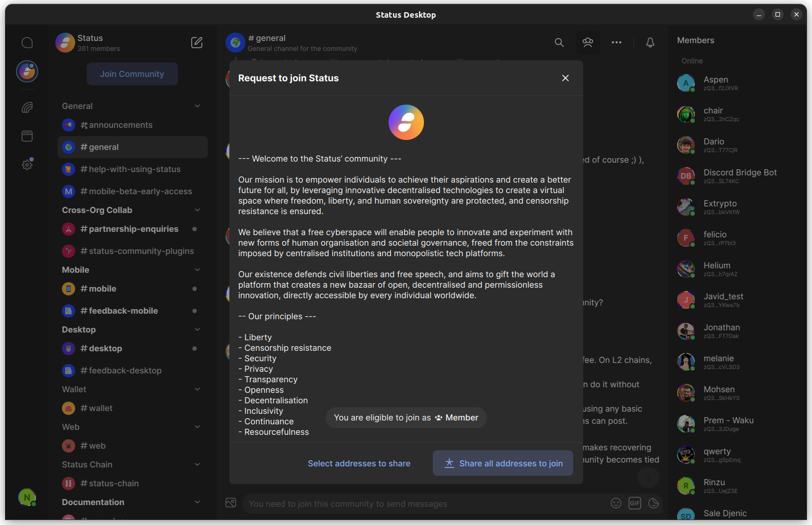Open the GIF picker icon
The image size is (812, 525).
(635, 503)
